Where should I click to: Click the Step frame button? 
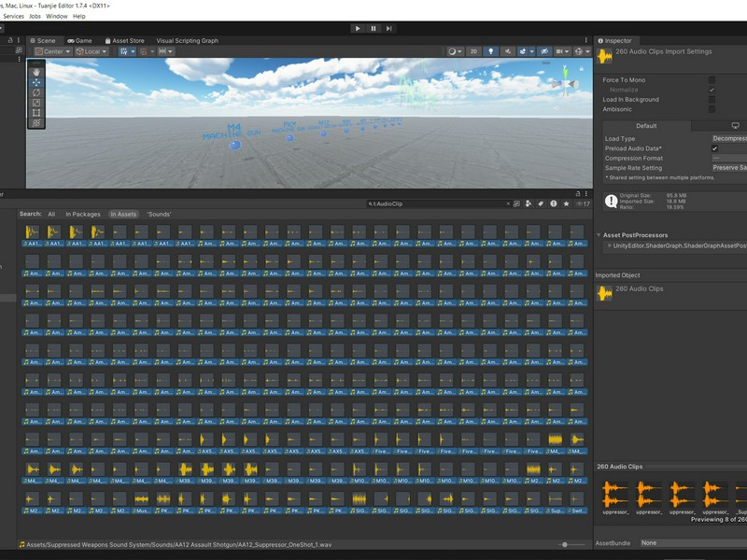pos(388,29)
